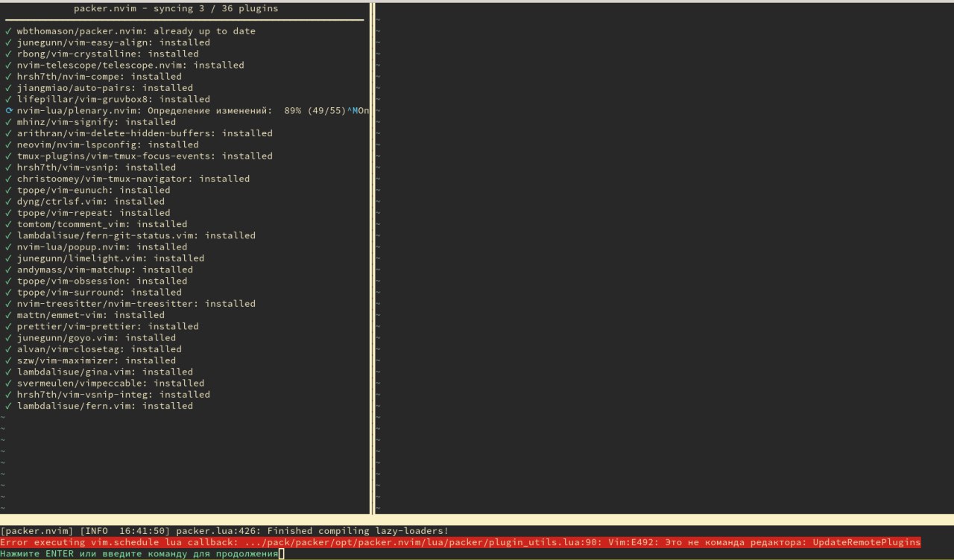
Task: Click the spinner icon beside plenary.nvim
Action: pyautogui.click(x=8, y=110)
